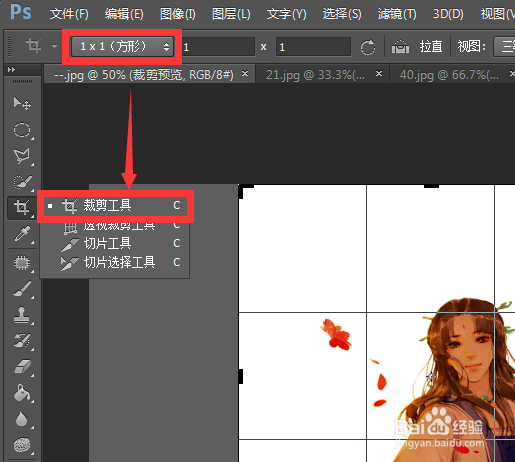Click the 拉直 straighten button
The height and width of the screenshot is (462, 515).
[x=431, y=47]
